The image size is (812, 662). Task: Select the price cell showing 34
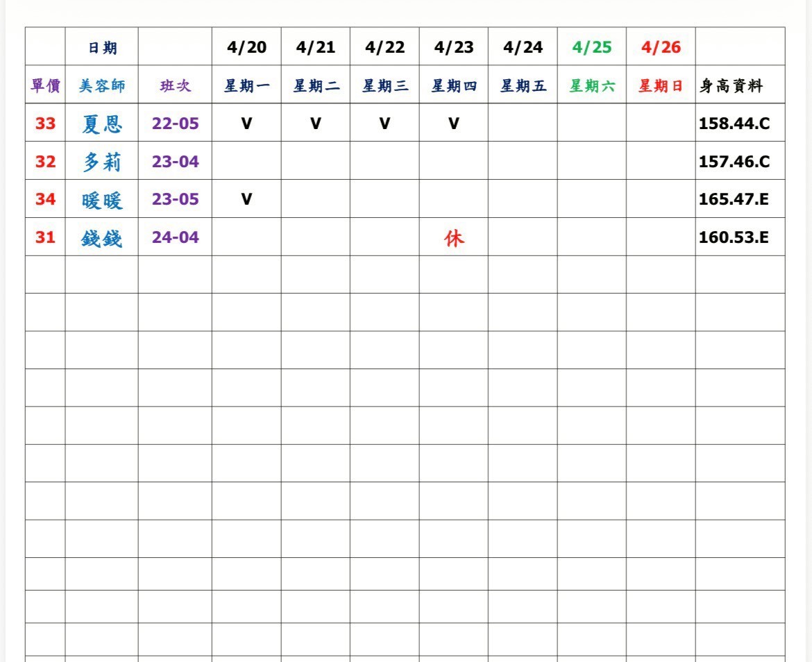(x=45, y=200)
